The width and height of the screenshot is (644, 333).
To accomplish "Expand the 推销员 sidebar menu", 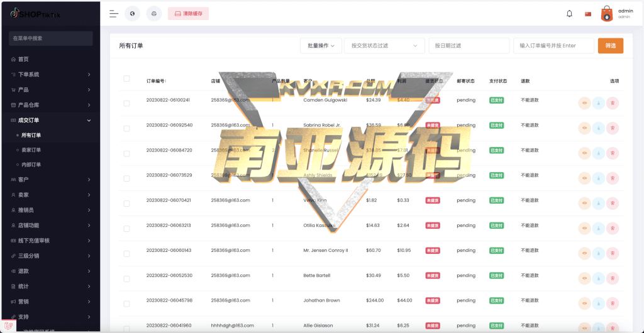I will pyautogui.click(x=50, y=210).
